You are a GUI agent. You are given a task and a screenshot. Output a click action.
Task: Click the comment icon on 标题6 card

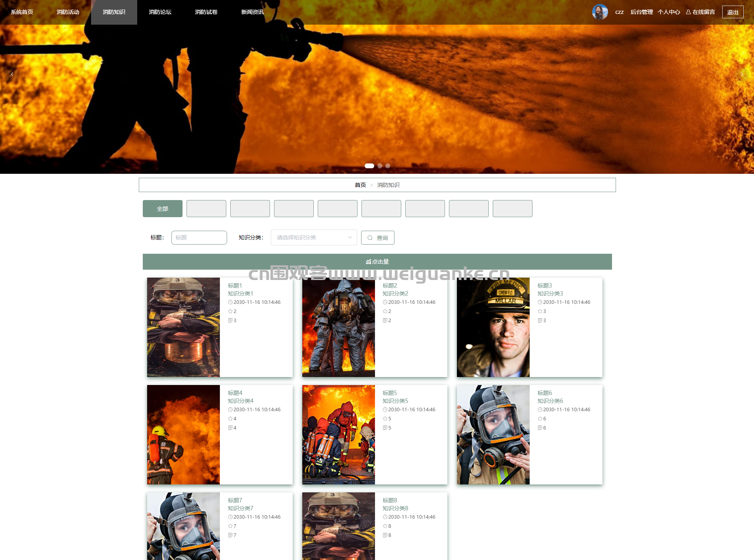[x=540, y=428]
